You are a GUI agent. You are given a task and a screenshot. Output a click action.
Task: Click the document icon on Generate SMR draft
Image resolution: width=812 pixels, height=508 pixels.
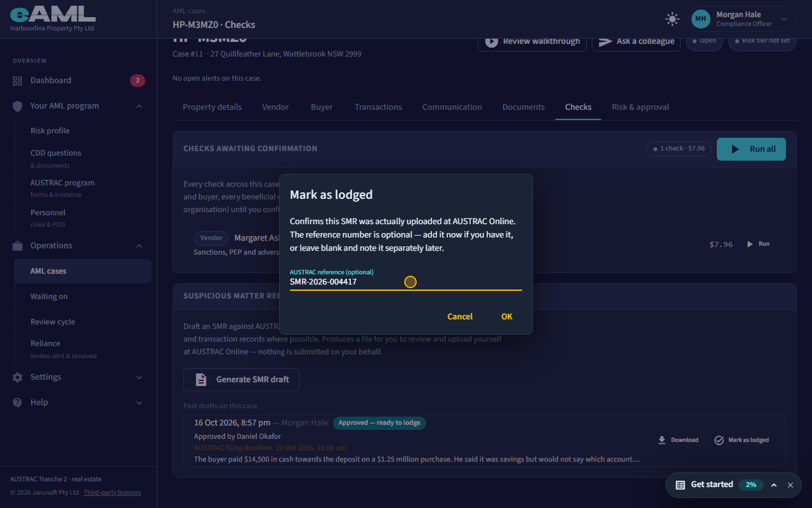pyautogui.click(x=201, y=380)
